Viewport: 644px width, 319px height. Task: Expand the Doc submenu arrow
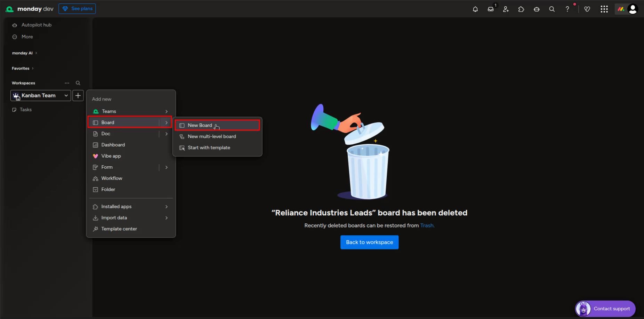coord(166,134)
